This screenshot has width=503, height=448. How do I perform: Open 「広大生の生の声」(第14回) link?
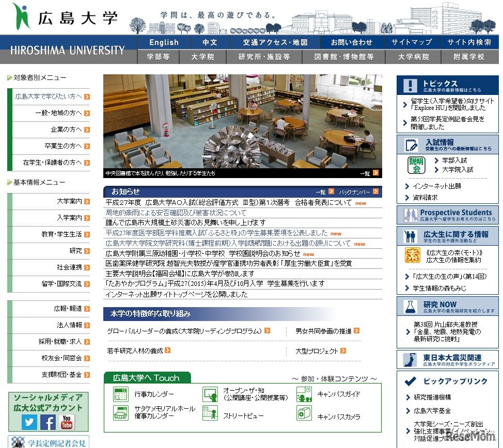pos(449,277)
